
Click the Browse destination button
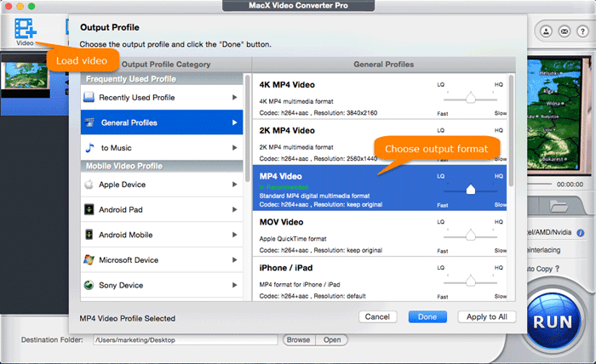point(299,339)
